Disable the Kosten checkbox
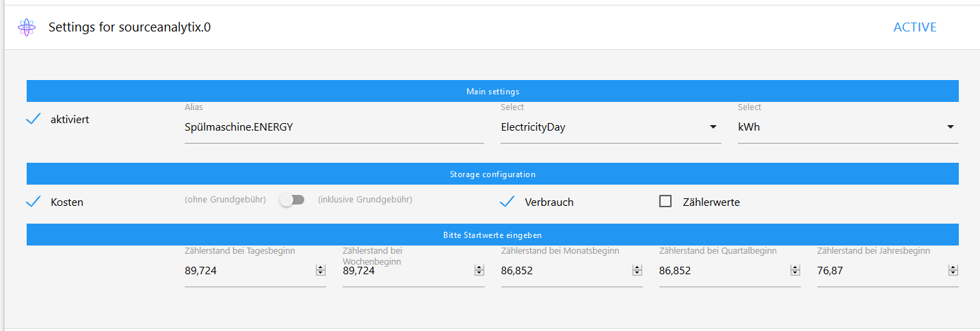980x331 pixels. (33, 202)
